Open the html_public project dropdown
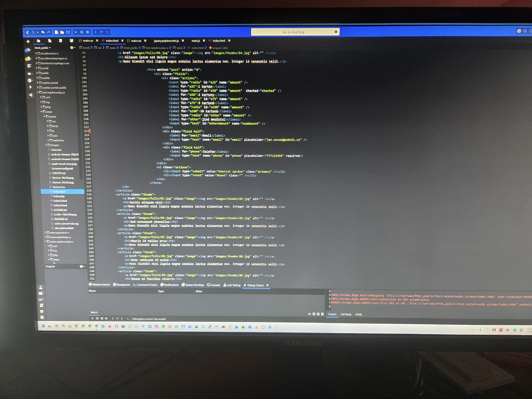This screenshot has width=532, height=399. 43,48
